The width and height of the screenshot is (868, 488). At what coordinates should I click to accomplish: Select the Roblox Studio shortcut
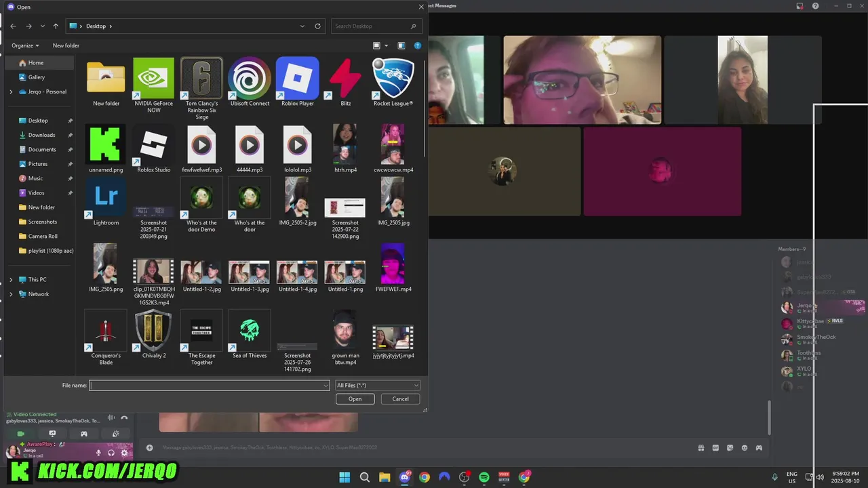click(x=153, y=148)
